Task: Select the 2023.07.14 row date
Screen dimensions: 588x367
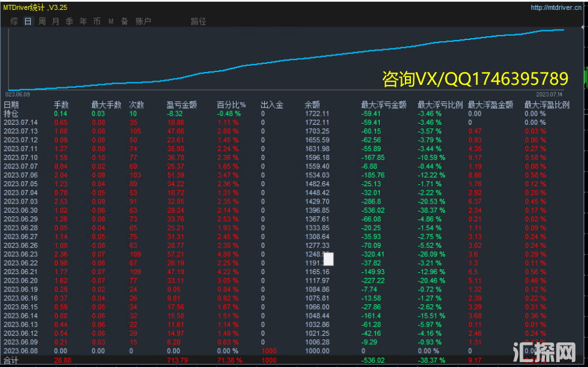Action: click(20, 122)
